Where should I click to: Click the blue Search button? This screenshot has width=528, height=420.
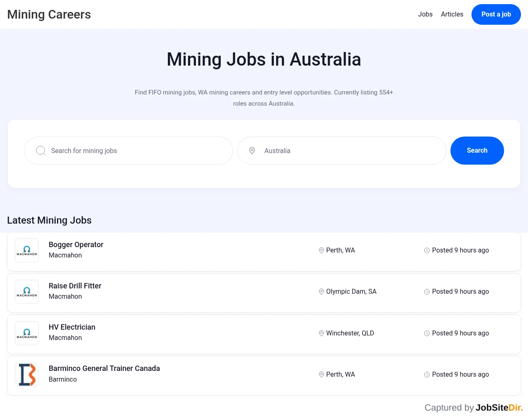(x=477, y=151)
